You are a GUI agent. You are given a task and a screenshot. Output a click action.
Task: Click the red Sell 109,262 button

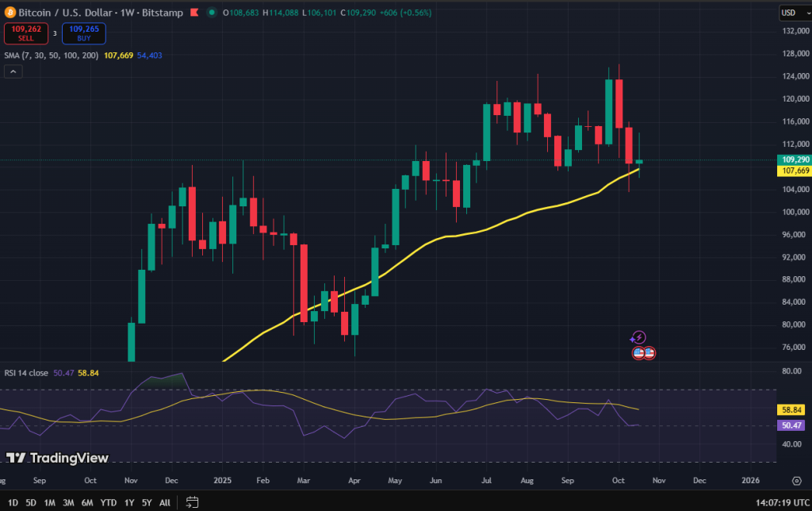26,33
